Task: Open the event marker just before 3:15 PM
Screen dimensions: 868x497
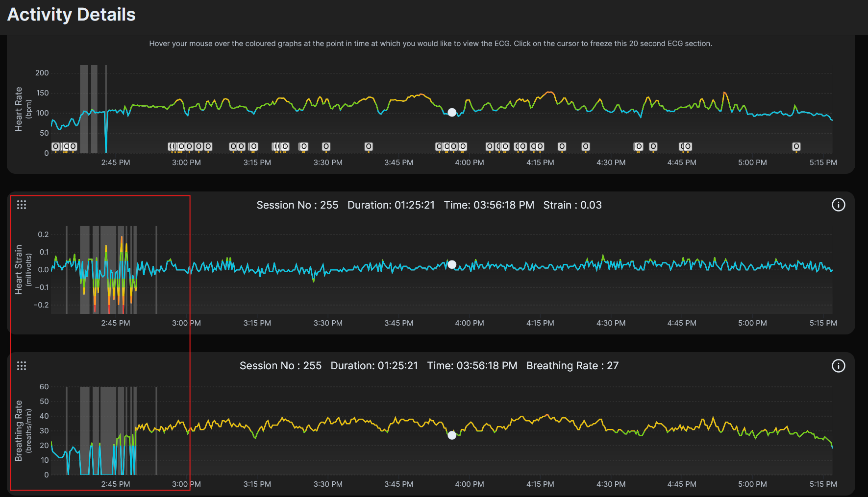Action: 253,146
